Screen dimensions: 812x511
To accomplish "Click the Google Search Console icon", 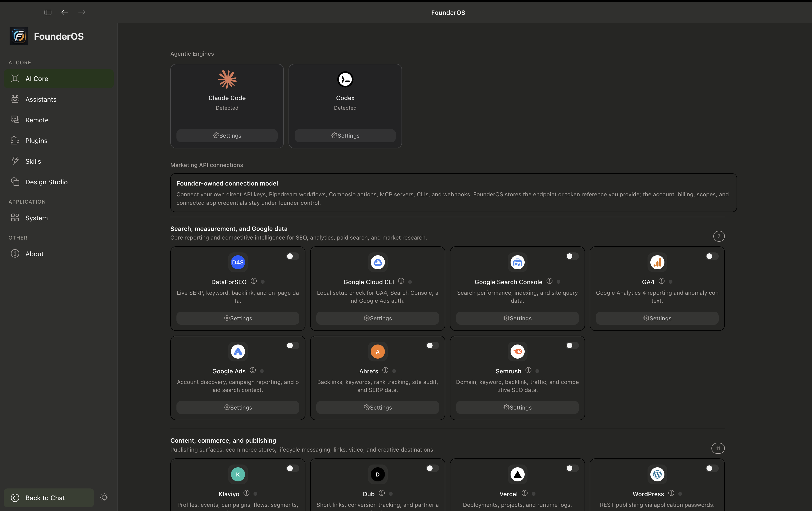I will (x=517, y=262).
